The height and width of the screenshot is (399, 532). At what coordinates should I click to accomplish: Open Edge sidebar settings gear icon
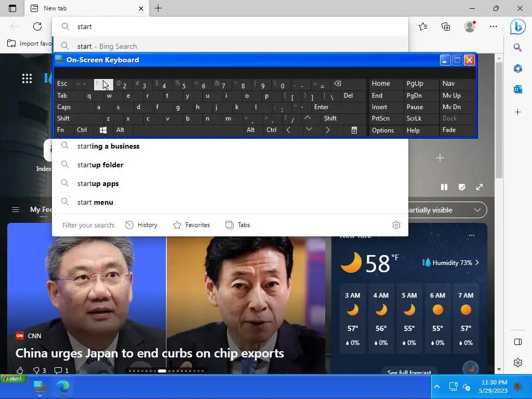[x=518, y=363]
